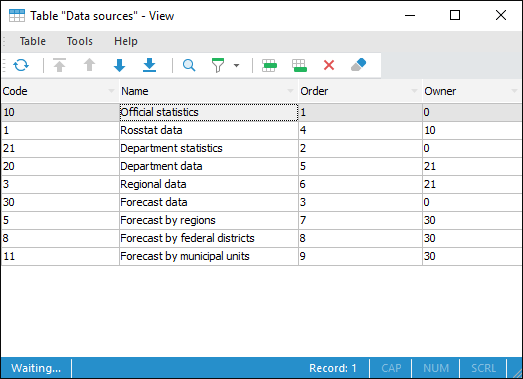Screen dimensions: 523x379
Task: Open Name column header dropdown
Action: coord(291,91)
